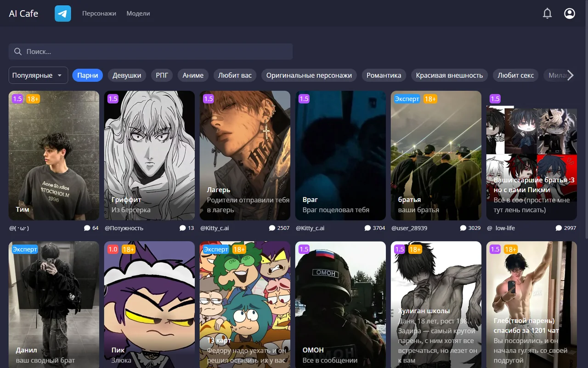
Task: Open the Данил character card
Action: 54,305
